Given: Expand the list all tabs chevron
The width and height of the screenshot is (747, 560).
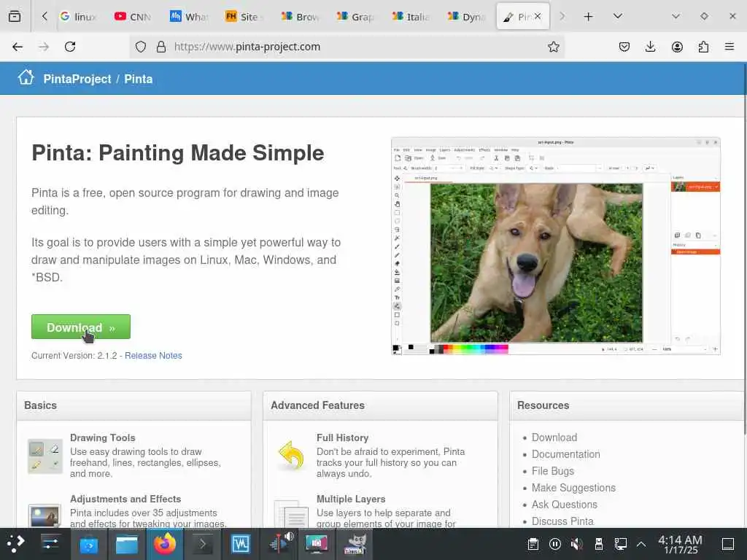Looking at the screenshot, I should point(617,16).
